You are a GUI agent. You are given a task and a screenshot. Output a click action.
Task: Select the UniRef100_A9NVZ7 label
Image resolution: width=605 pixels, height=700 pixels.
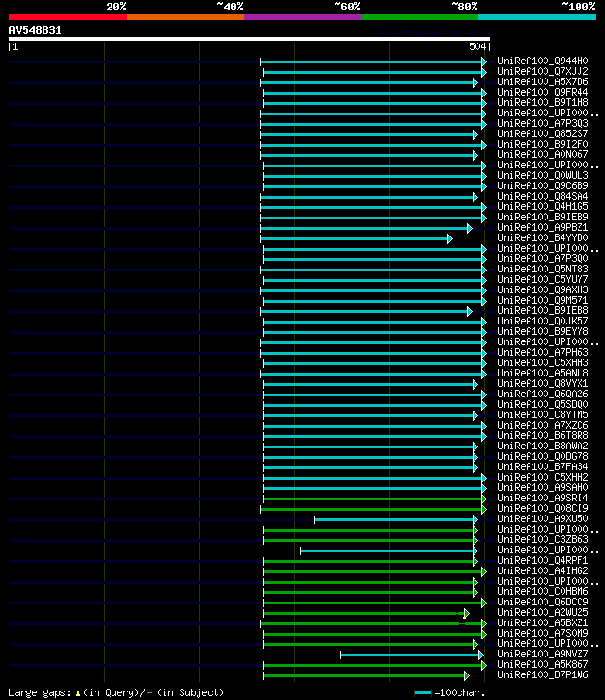point(543,655)
